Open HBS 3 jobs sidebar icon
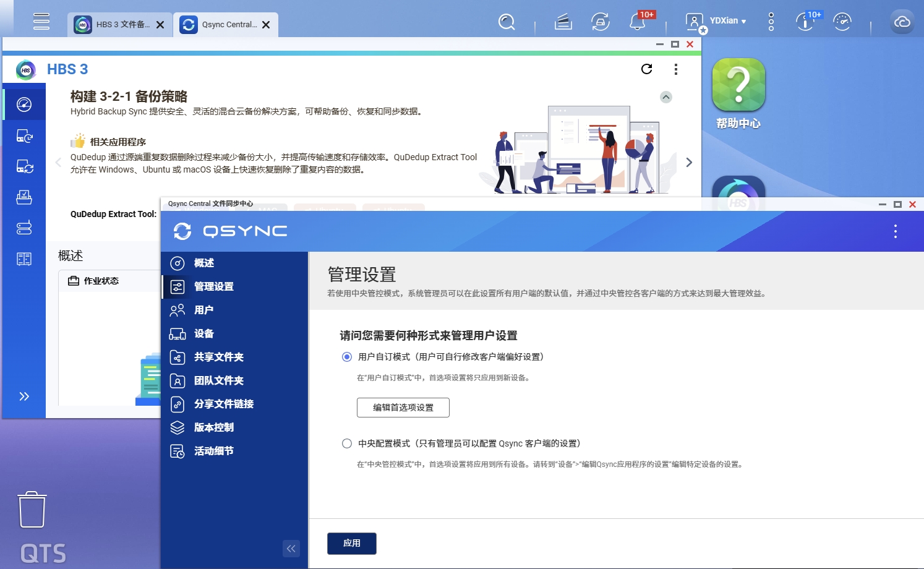924x569 pixels. pos(24,197)
